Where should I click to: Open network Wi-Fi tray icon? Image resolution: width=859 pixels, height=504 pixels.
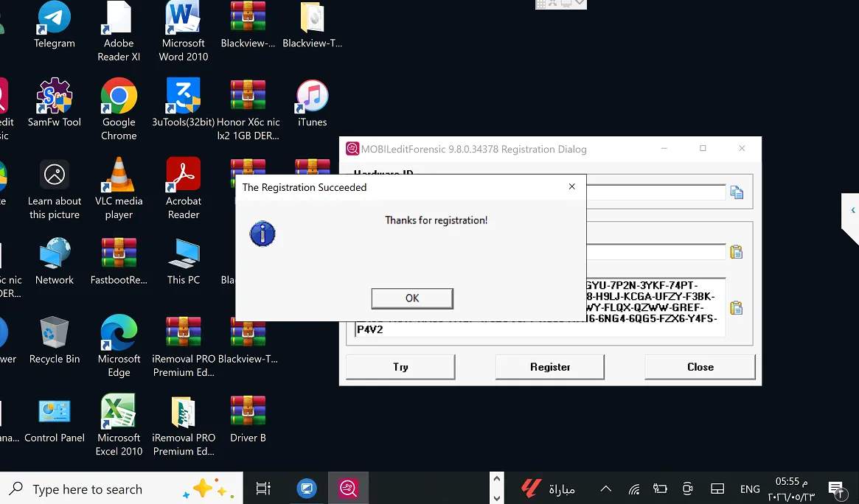634,489
